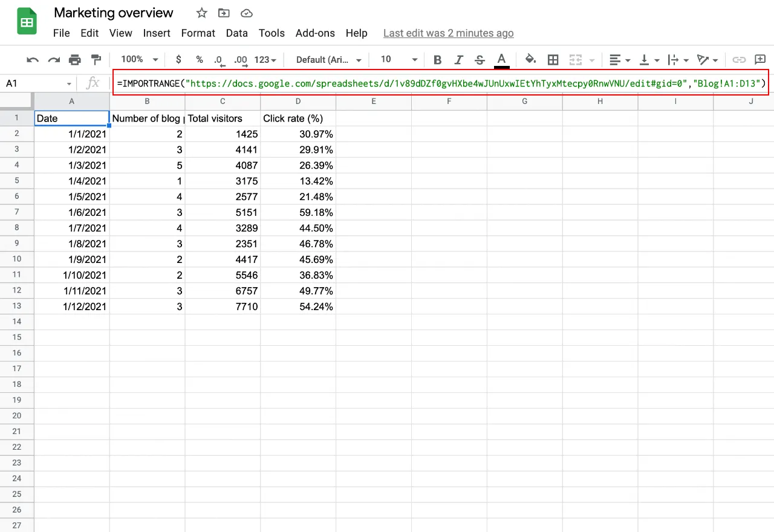
Task: Select the cell showing 7710
Action: 223,307
